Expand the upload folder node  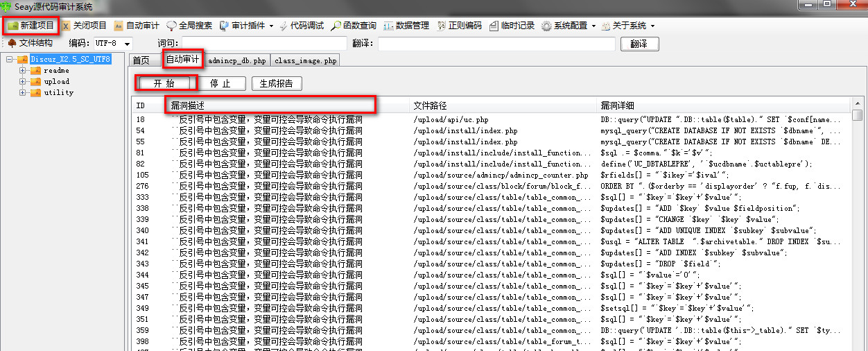click(x=23, y=81)
